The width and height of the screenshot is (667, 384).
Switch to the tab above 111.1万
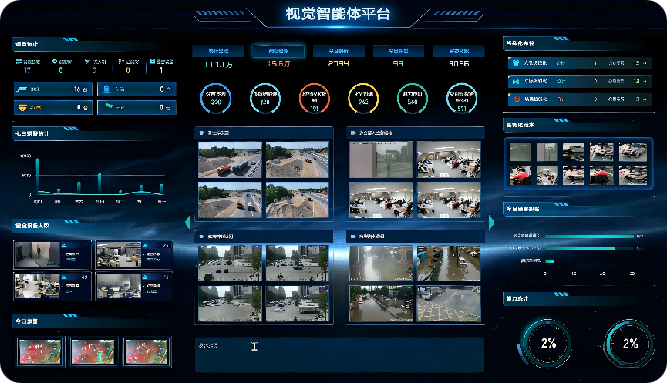point(218,51)
